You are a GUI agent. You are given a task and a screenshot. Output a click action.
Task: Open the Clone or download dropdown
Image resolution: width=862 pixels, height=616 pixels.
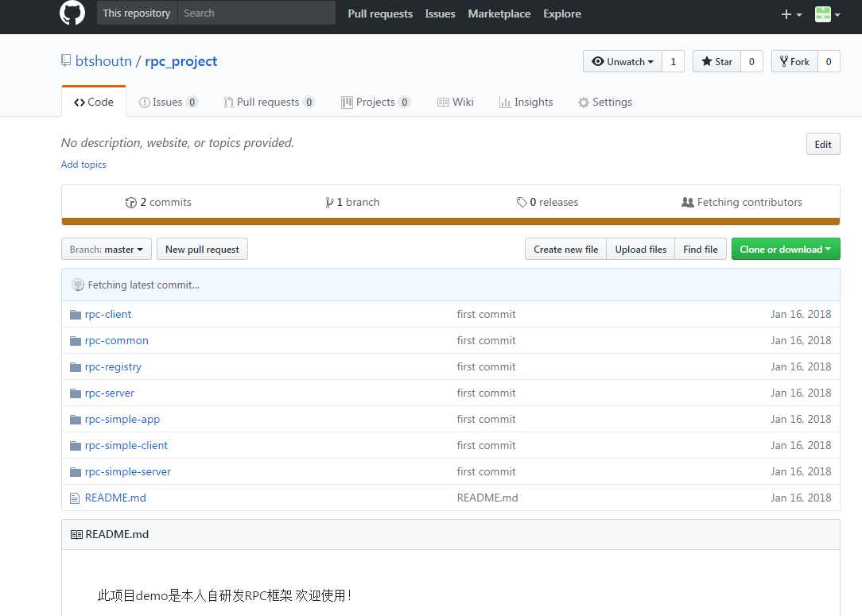785,250
